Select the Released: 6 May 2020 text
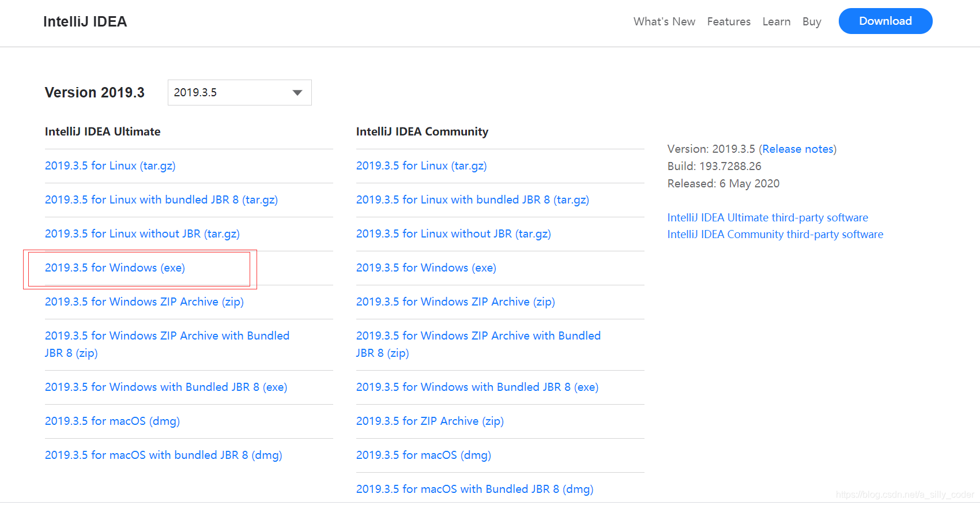The image size is (980, 505). coord(723,183)
